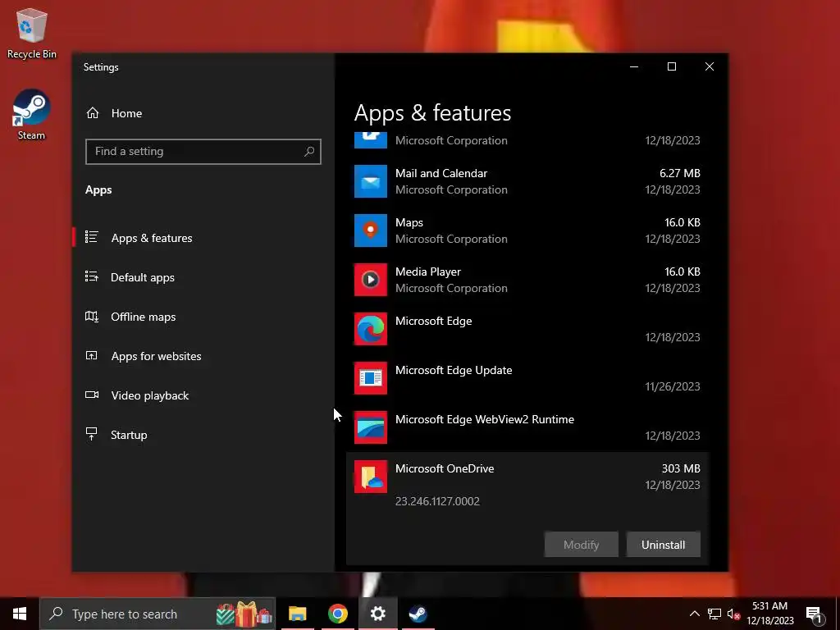Open the notification center icon

coord(815,614)
